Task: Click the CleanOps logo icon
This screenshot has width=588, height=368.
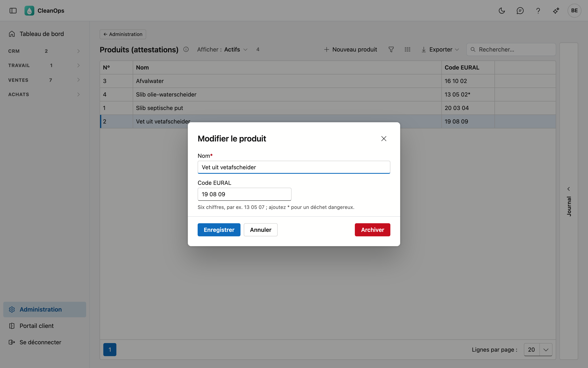Action: tap(29, 10)
